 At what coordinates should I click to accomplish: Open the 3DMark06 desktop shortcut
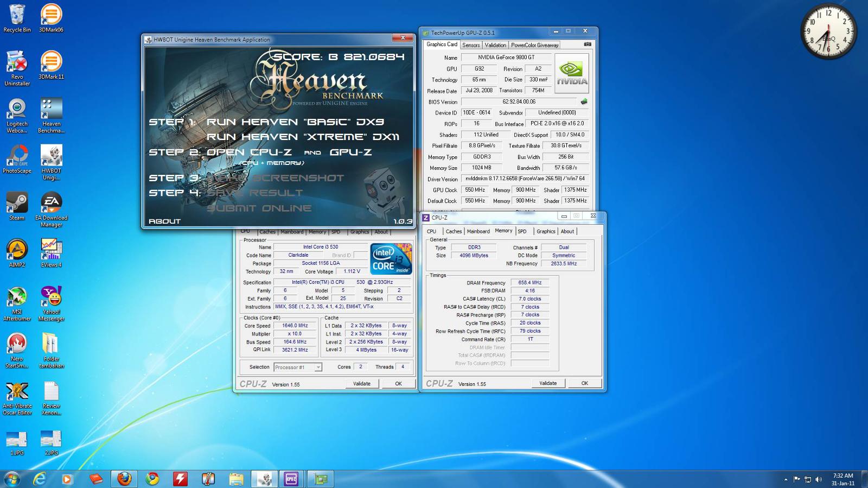tap(51, 18)
